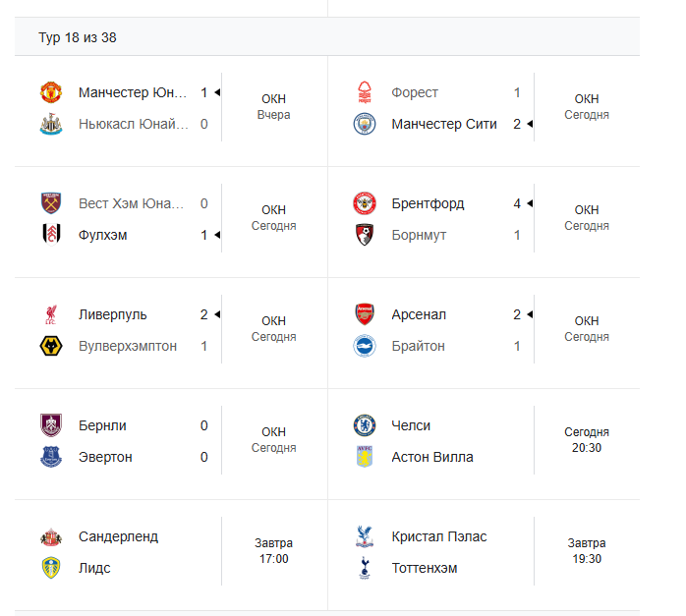Open team link Брайтон
The image size is (686, 616).
click(x=418, y=346)
